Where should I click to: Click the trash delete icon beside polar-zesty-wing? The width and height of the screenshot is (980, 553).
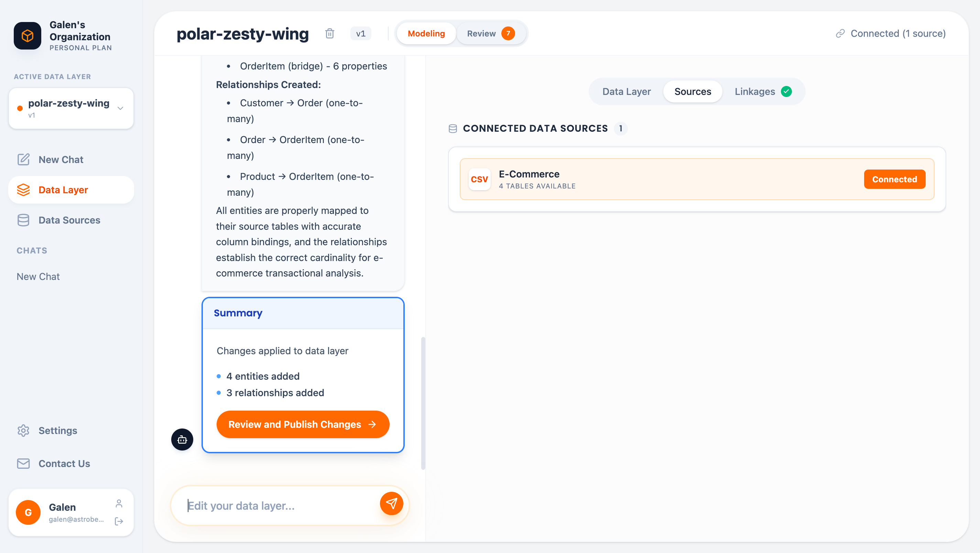pyautogui.click(x=329, y=33)
